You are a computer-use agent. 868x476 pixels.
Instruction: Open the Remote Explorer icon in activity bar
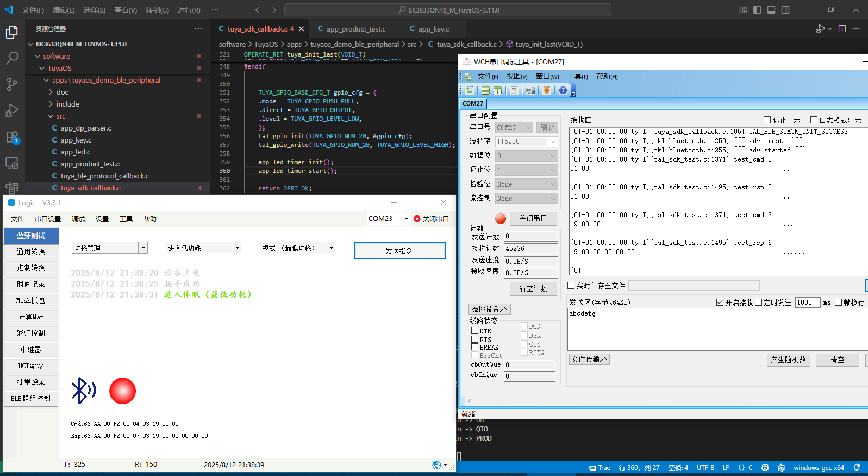coord(12,163)
